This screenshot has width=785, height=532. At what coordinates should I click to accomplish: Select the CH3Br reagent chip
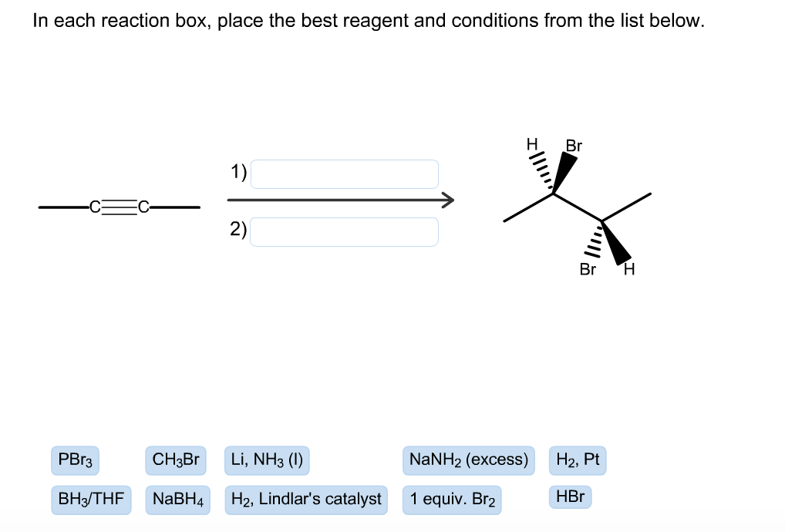point(177,460)
